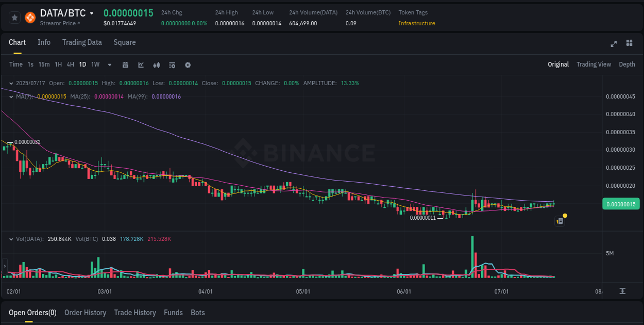Image resolution: width=644 pixels, height=325 pixels.
Task: Toggle the favorite star for DATA/BTC
Action: click(14, 17)
